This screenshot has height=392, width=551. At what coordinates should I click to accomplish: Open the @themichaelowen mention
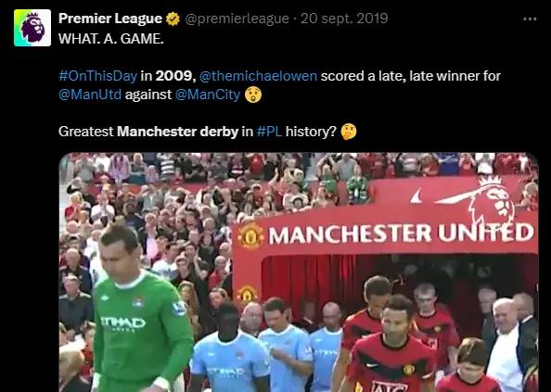(x=258, y=76)
